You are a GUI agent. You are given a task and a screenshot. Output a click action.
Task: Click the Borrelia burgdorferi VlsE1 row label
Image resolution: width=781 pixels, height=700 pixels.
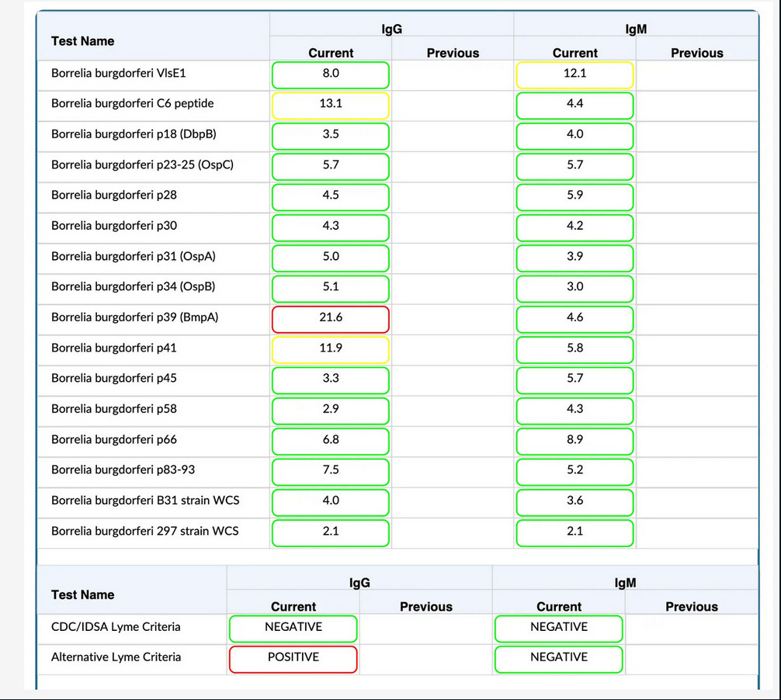click(119, 73)
